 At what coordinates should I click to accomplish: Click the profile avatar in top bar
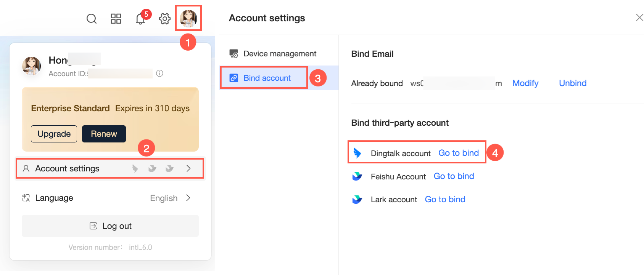tap(188, 18)
